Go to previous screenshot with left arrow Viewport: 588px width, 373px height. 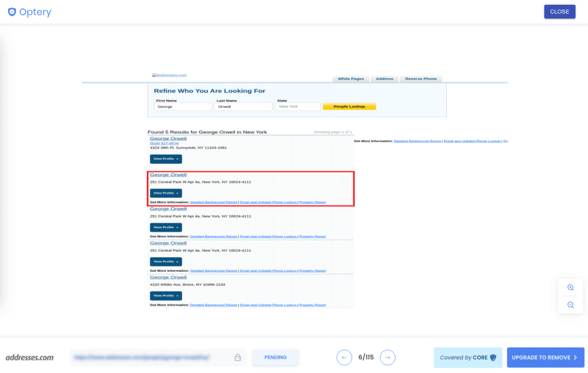(x=344, y=357)
